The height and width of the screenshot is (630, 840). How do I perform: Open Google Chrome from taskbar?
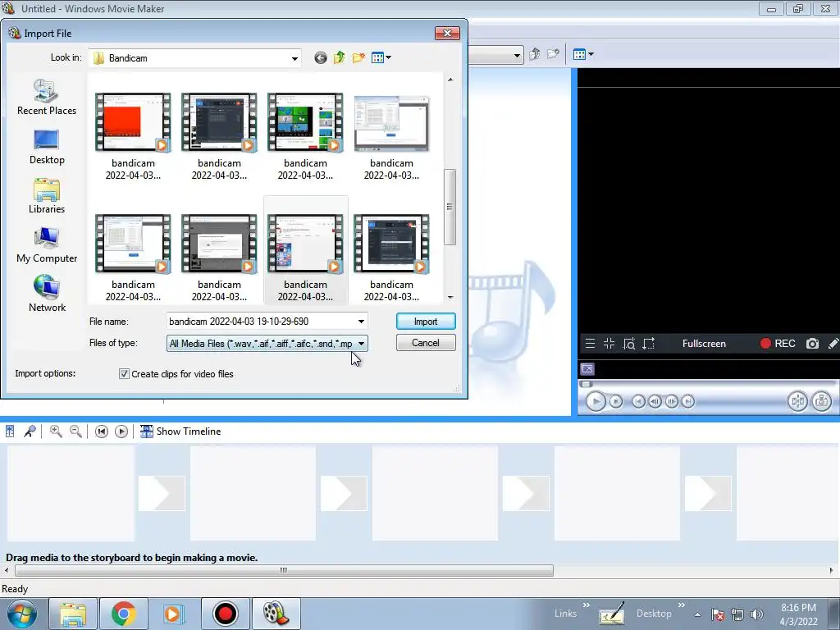pyautogui.click(x=123, y=614)
